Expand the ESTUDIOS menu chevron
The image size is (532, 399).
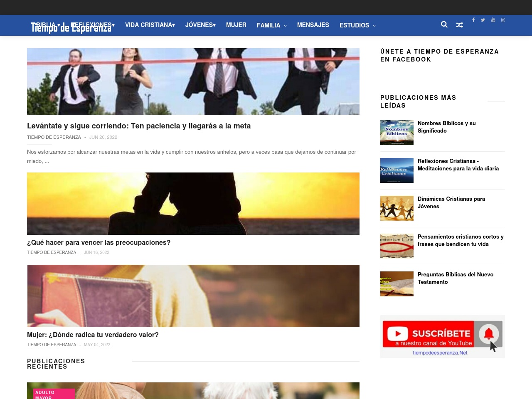[374, 26]
